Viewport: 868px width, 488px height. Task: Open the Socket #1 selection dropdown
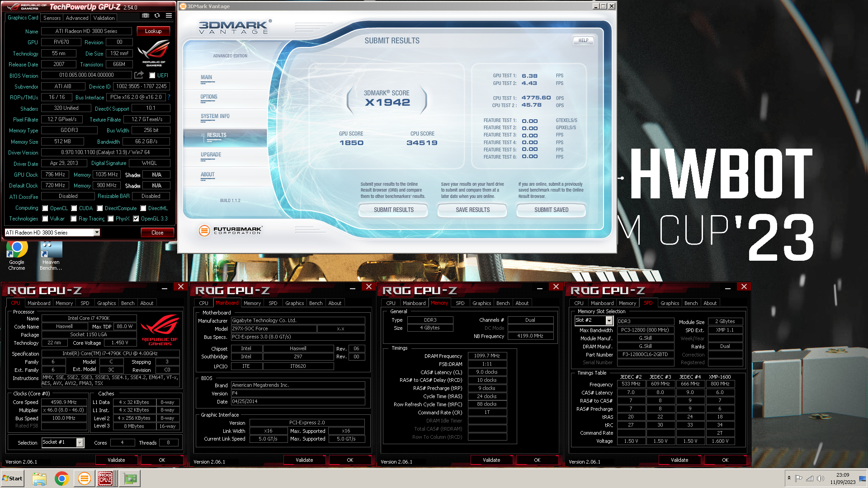(x=80, y=442)
